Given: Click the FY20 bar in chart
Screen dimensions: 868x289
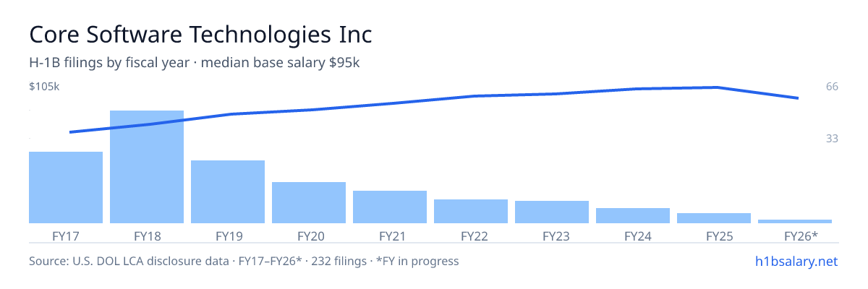Looking at the screenshot, I should [x=309, y=202].
